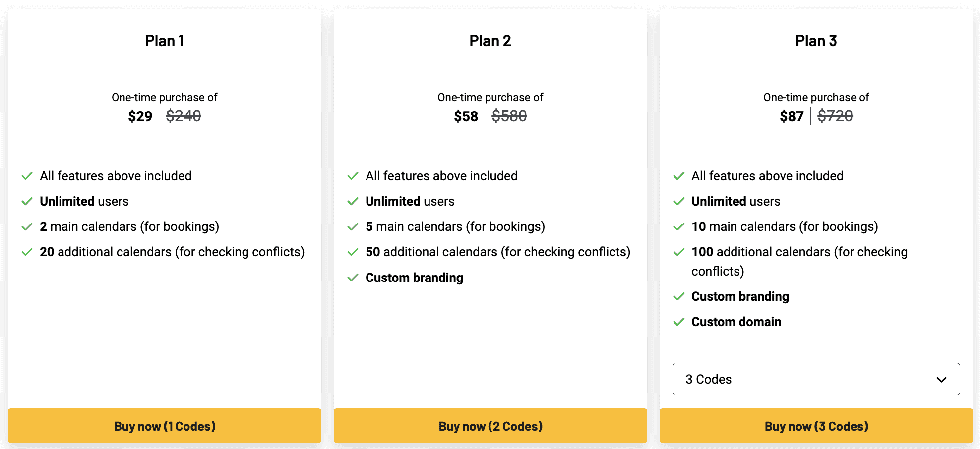Click checkmark beside Plan 3 'Custom branding'
This screenshot has height=449, width=980.
(x=679, y=297)
